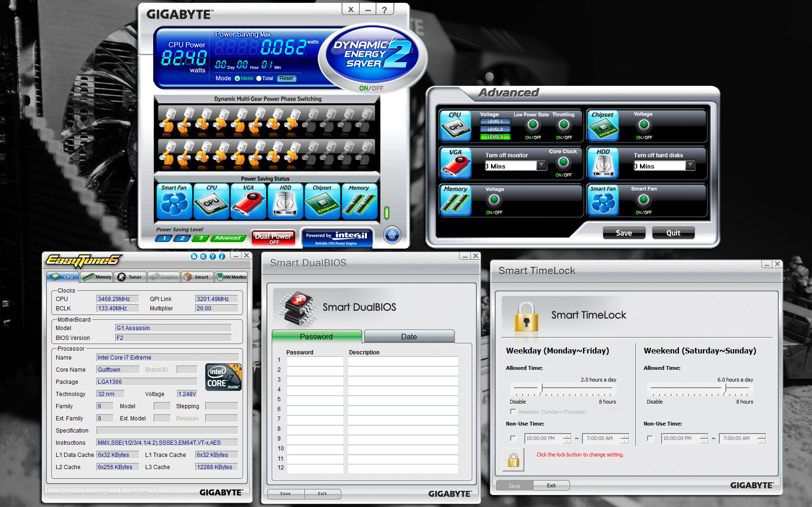812x507 pixels.
Task: Click the Powered by Intersil logo
Action: (x=336, y=237)
